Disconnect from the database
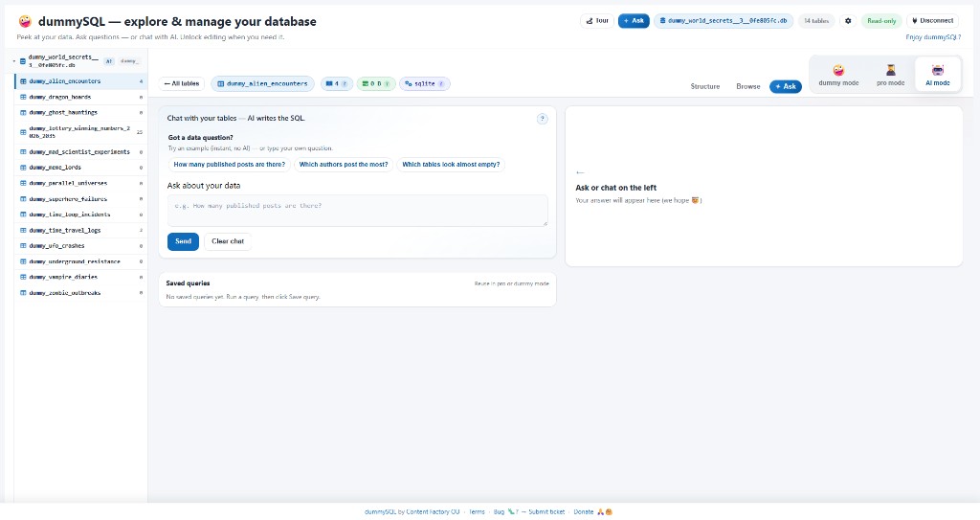980x520 pixels. (932, 21)
